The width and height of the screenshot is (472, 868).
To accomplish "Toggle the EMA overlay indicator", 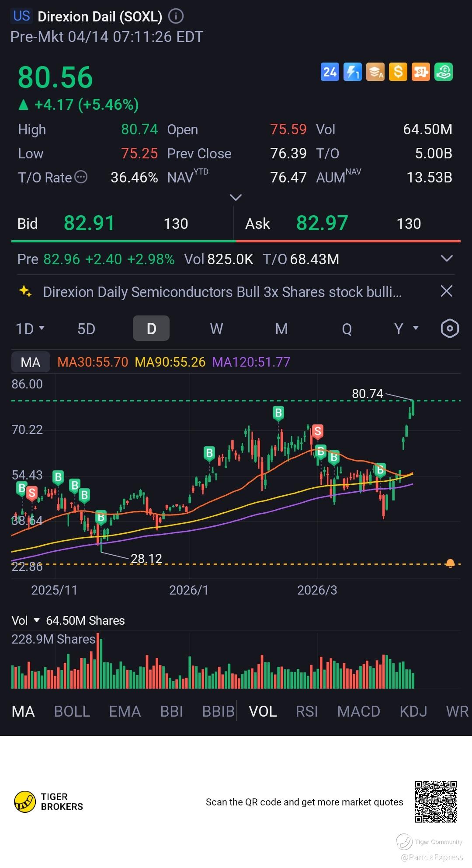I will (125, 711).
